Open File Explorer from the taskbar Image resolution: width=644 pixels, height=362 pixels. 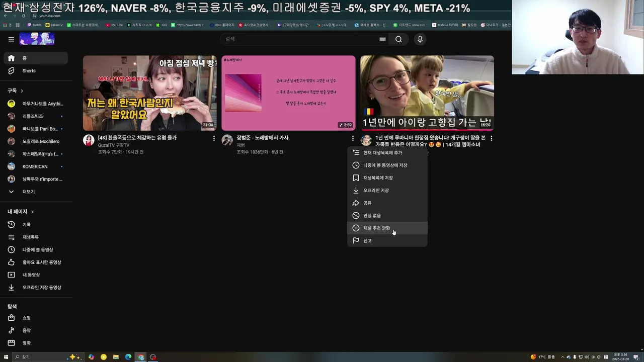pyautogui.click(x=116, y=357)
